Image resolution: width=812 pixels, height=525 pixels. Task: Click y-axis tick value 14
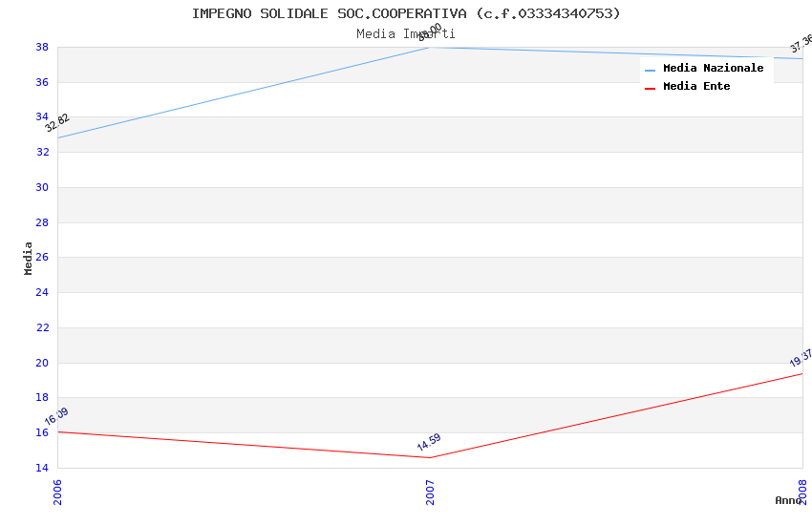coord(42,468)
